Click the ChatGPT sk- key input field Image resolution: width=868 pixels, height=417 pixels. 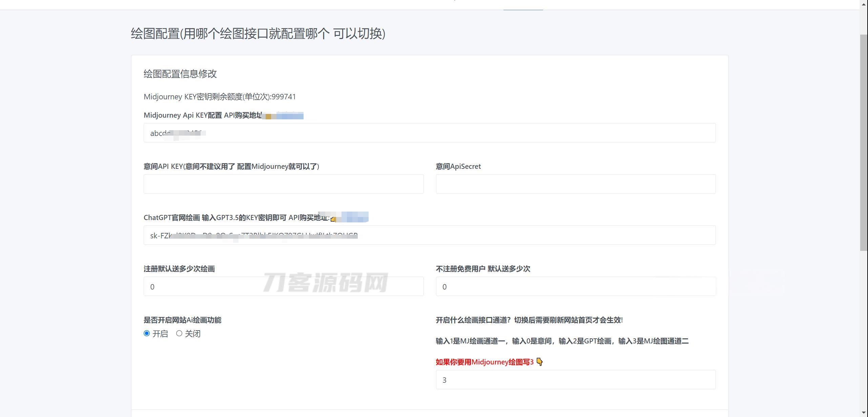click(x=430, y=235)
